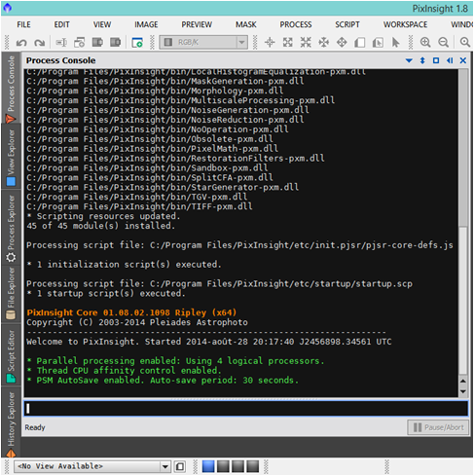Screen dimensions: 474x476
Task: Click the window-with-clock toolbar icon
Action: pyautogui.click(x=79, y=42)
